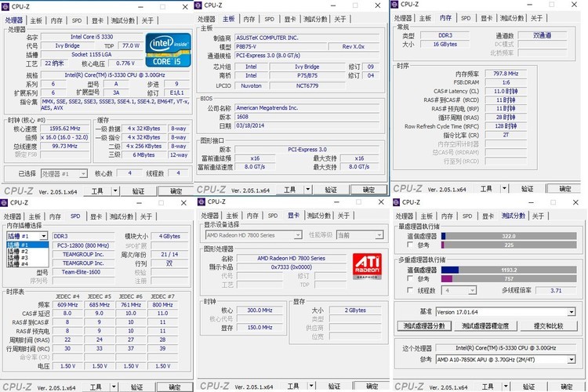Click the multi-thread score bar showing 1193.2
The width and height of the screenshot is (588, 392).
click(509, 270)
